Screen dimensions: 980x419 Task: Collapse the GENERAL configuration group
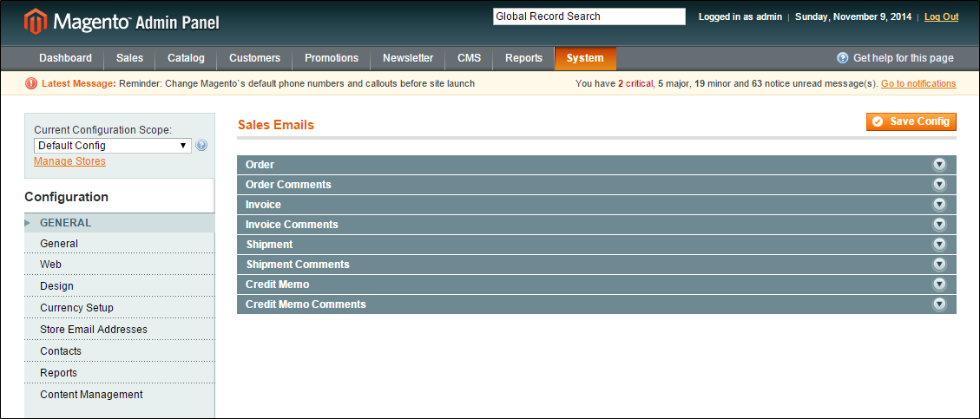(120, 223)
